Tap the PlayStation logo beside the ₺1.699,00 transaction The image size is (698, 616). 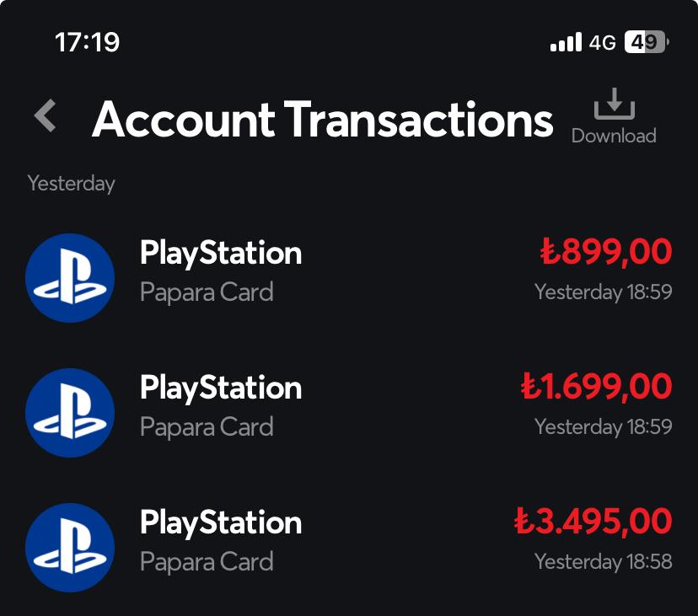tap(71, 413)
